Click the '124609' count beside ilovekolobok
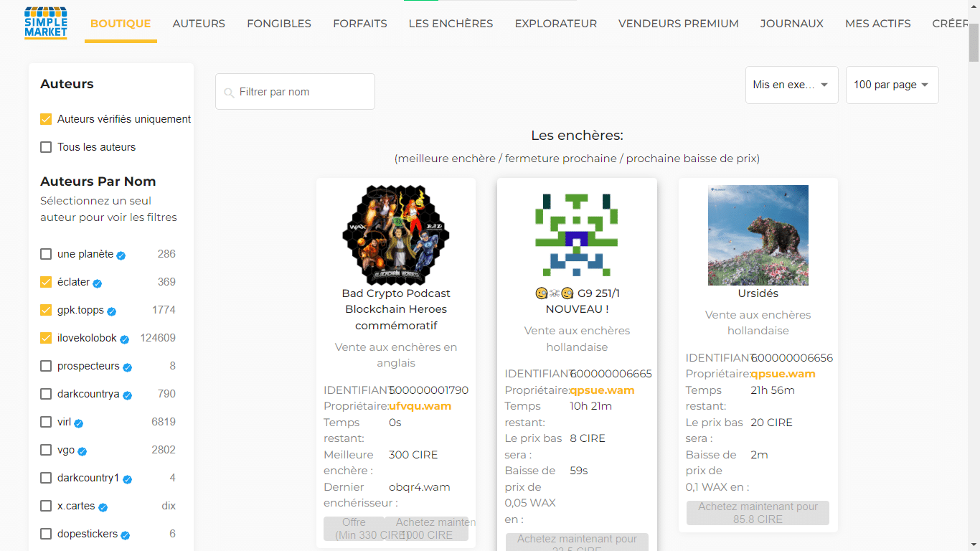This screenshot has width=980, height=551. 158,338
